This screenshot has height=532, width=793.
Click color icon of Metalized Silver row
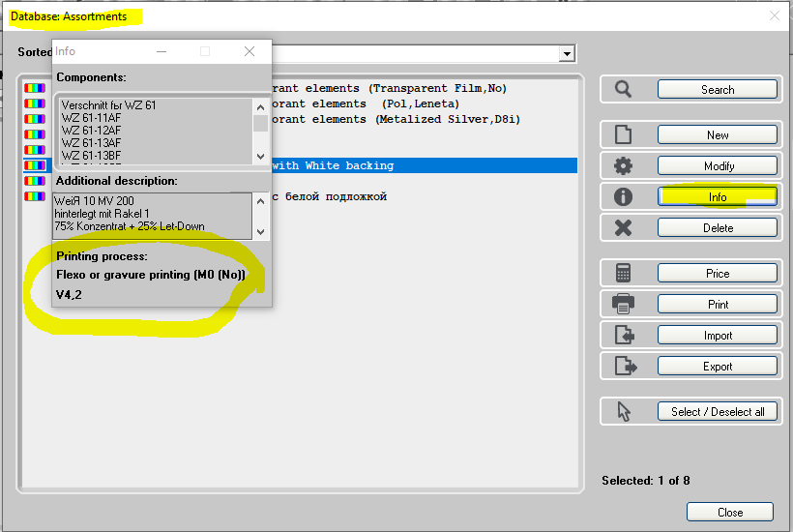click(35, 119)
